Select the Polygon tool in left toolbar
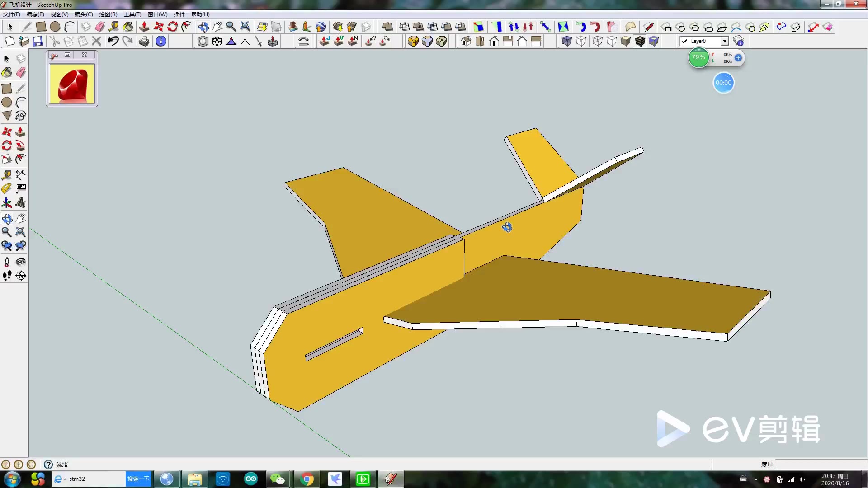Viewport: 868px width, 488px height. click(x=7, y=116)
